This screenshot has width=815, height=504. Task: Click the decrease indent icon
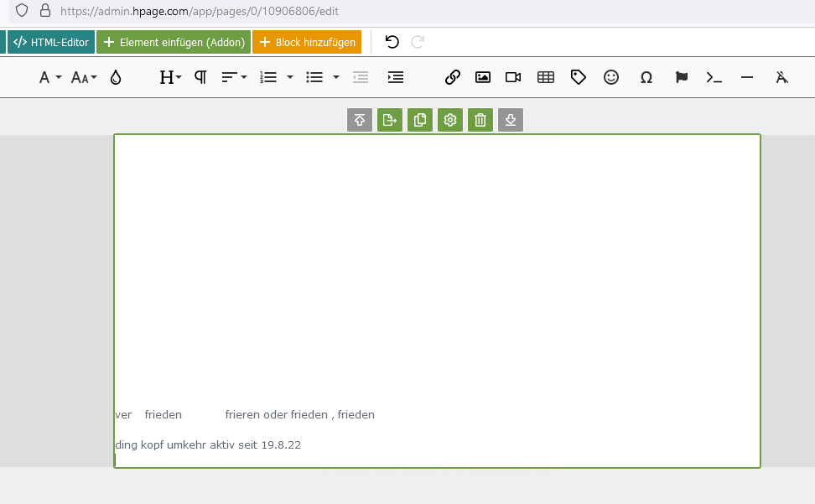(x=361, y=77)
